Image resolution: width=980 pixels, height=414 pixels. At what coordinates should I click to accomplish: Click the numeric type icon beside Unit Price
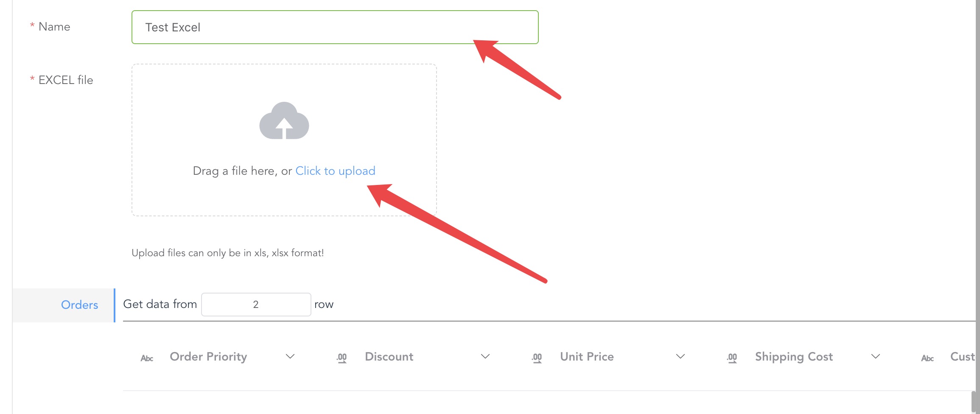pos(537,358)
